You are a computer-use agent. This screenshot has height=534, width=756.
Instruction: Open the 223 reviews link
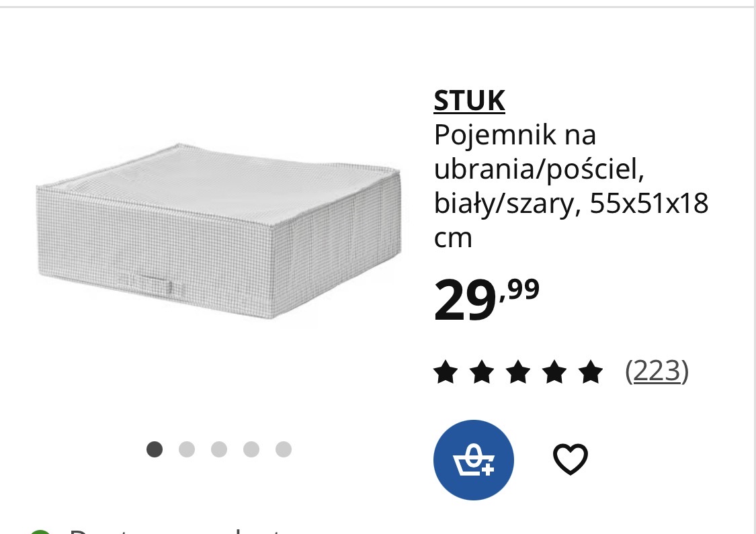(x=657, y=371)
